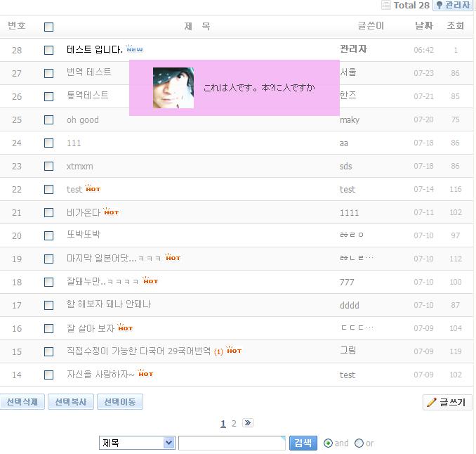Tick checkbox for post 22 test
This screenshot has width=476, height=454.
(48, 189)
